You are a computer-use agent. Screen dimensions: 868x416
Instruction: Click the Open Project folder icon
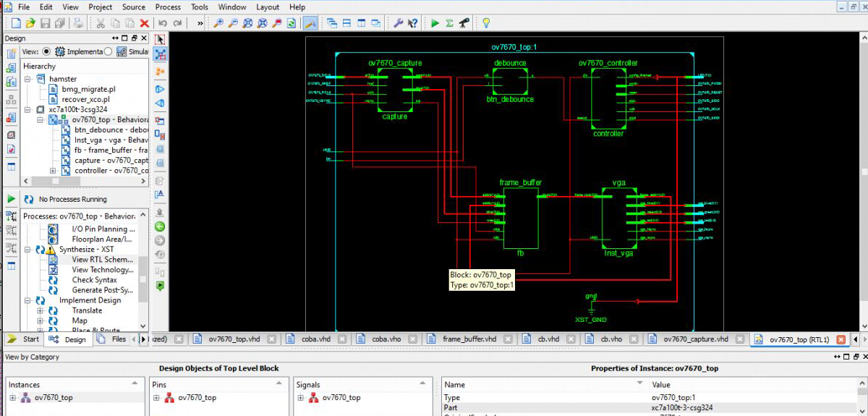[30, 23]
